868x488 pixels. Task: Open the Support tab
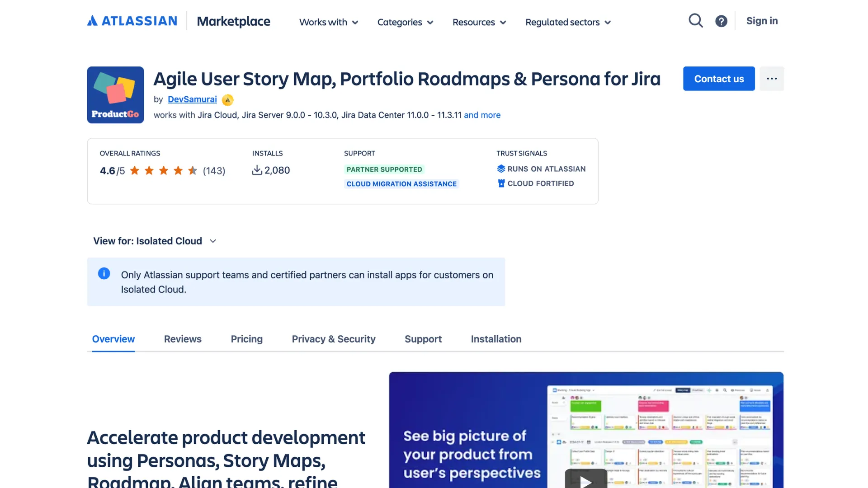[x=423, y=339]
